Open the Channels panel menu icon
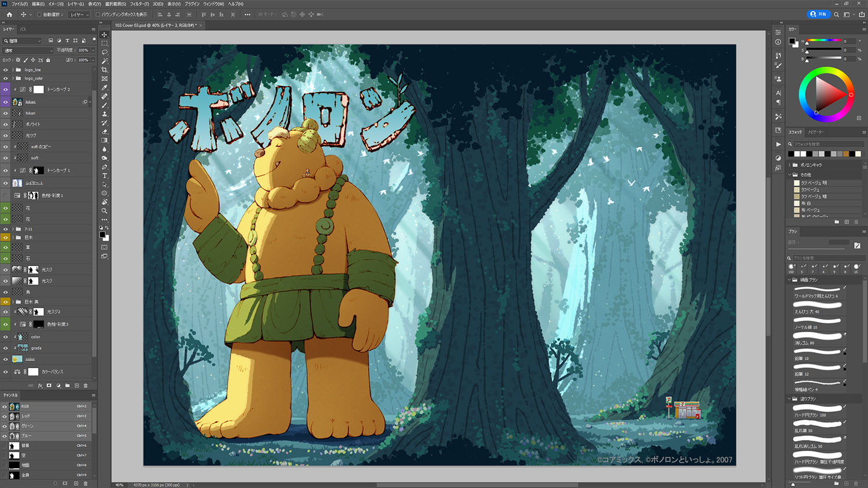Image resolution: width=868 pixels, height=488 pixels. 93,395
